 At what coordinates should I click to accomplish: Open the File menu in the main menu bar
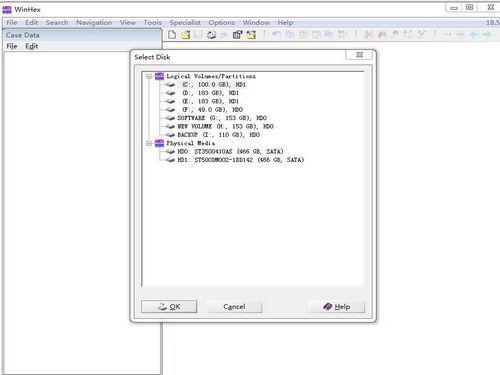tap(12, 22)
